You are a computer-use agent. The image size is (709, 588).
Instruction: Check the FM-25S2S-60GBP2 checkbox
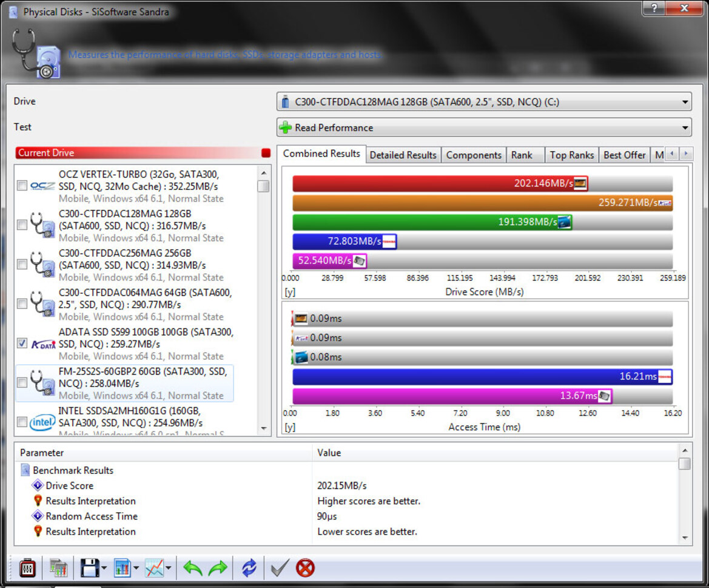tap(22, 383)
